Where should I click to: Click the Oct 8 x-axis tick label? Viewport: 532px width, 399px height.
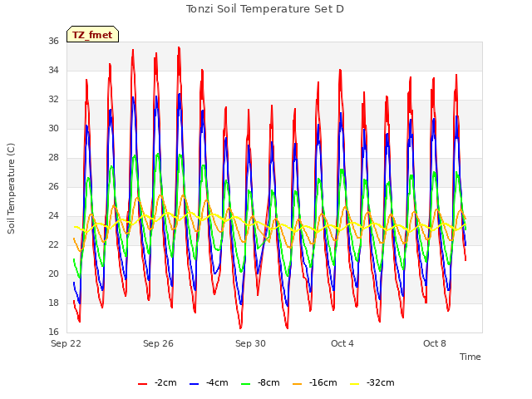(x=435, y=343)
